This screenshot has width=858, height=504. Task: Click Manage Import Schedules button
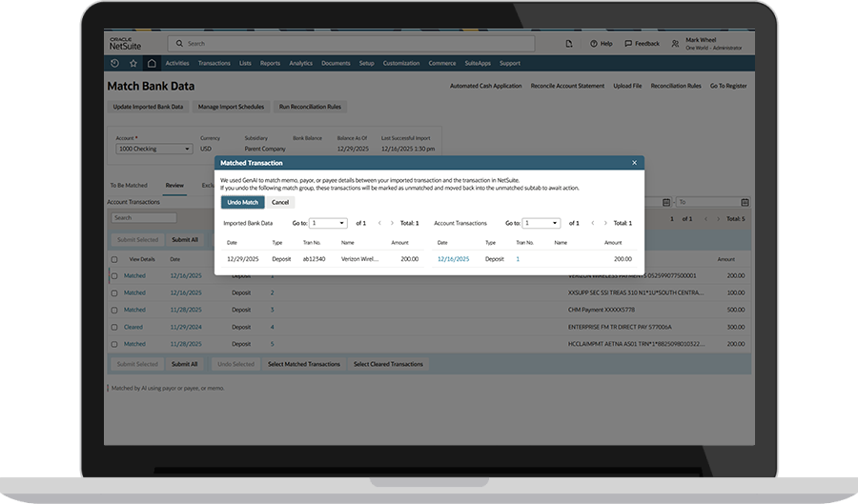(231, 107)
